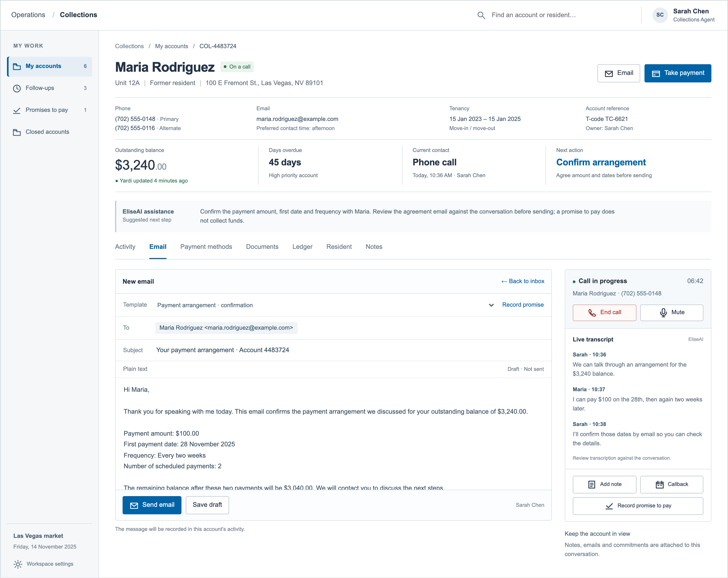Image resolution: width=728 pixels, height=578 pixels.
Task: Open the Payment arrangement · confirmation template selector
Action: (325, 305)
